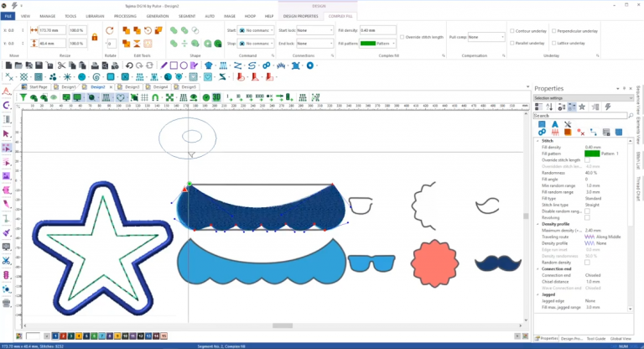Open the Pull comp dropdown
The image size is (644, 349).
click(x=485, y=37)
